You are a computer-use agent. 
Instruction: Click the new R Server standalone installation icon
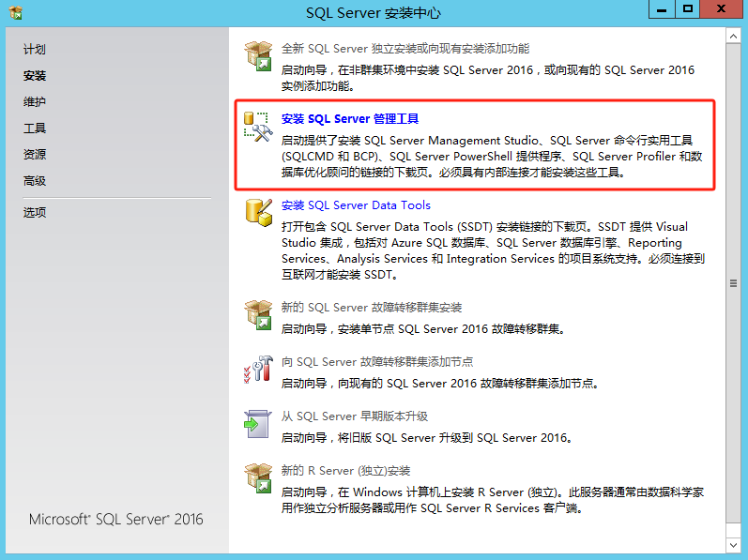(x=258, y=478)
